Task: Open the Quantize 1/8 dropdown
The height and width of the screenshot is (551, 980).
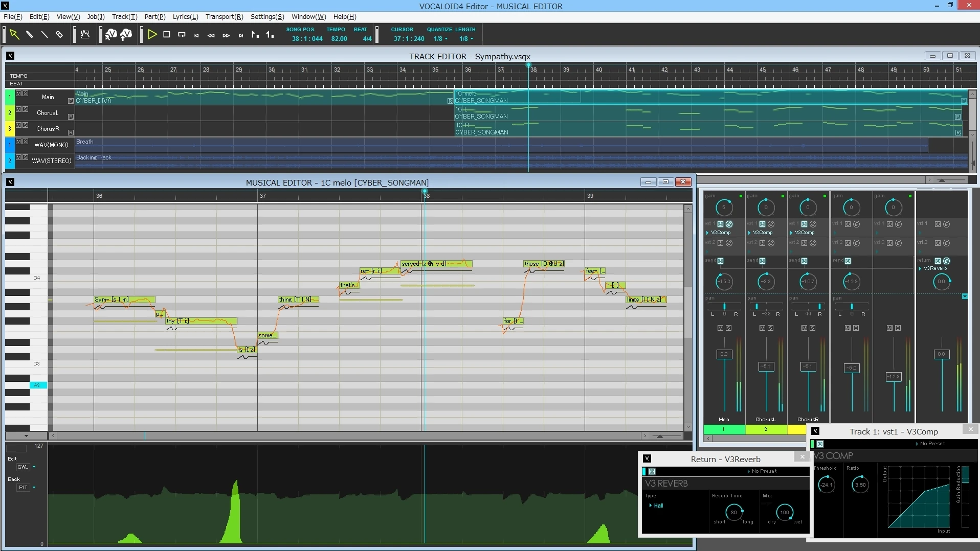Action: (440, 39)
